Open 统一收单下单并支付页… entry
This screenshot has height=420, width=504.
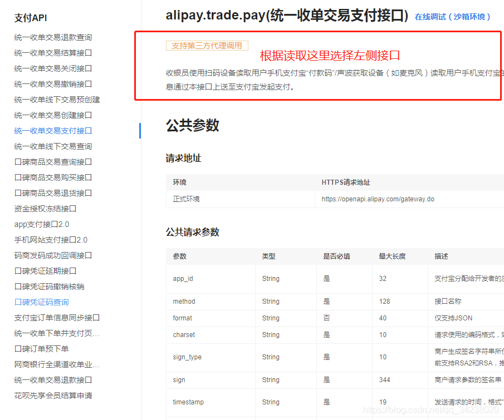pyautogui.click(x=57, y=333)
